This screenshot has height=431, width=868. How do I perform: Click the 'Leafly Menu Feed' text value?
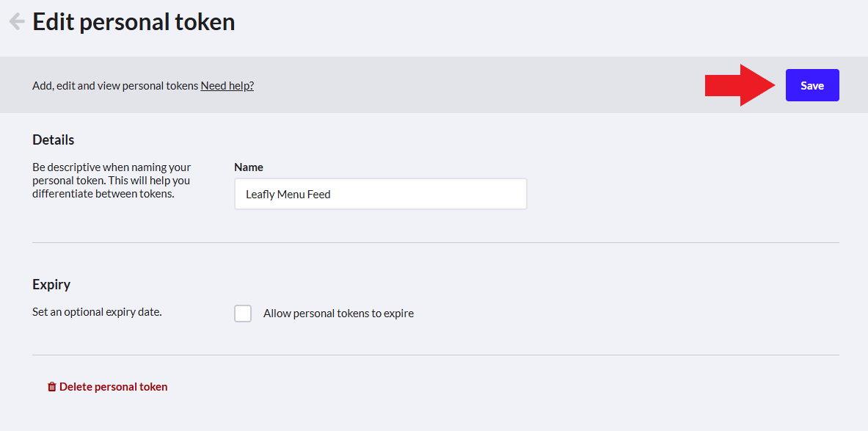click(x=288, y=195)
